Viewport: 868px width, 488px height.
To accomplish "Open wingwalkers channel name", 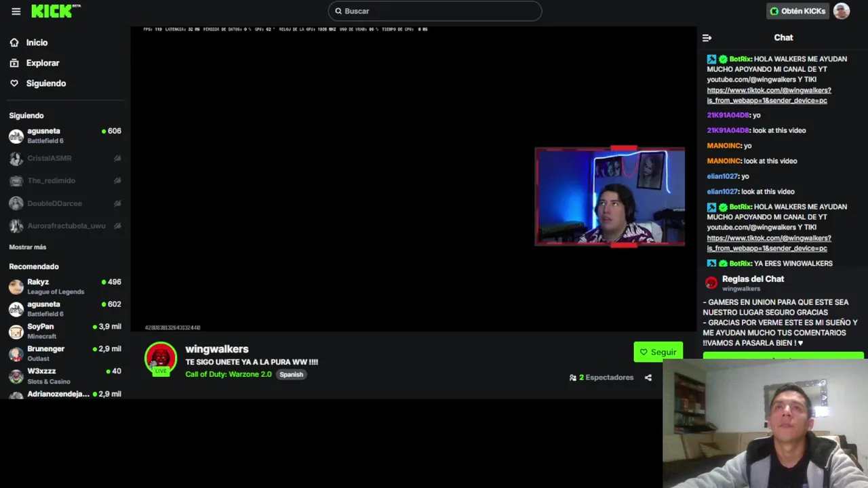I will [x=217, y=349].
